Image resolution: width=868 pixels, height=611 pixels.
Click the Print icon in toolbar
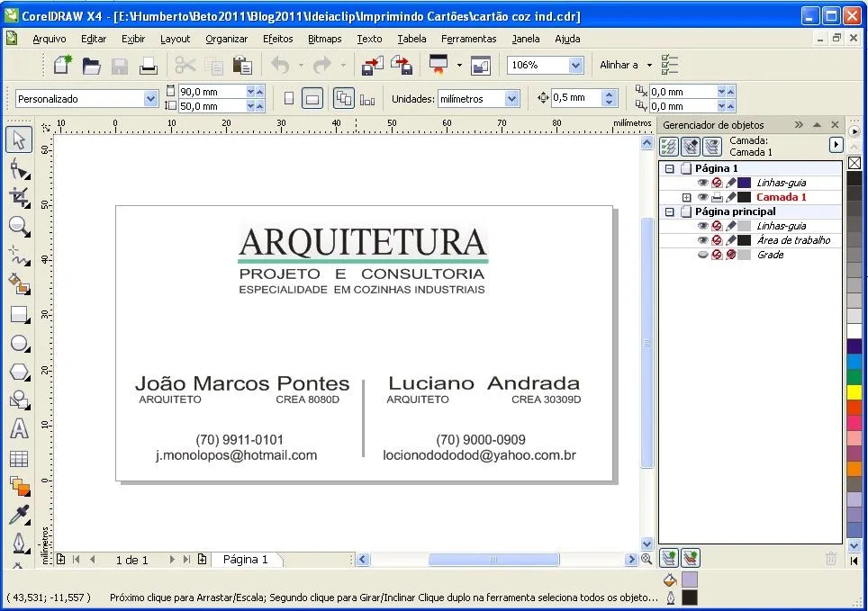coord(149,66)
